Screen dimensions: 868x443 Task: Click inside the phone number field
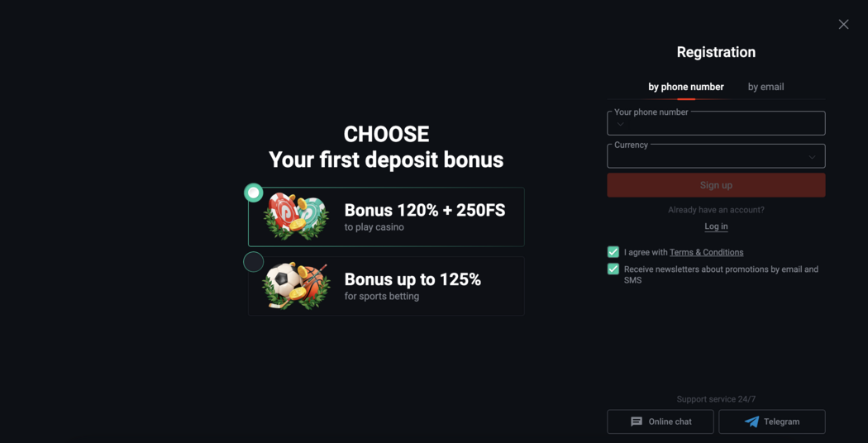coord(727,125)
